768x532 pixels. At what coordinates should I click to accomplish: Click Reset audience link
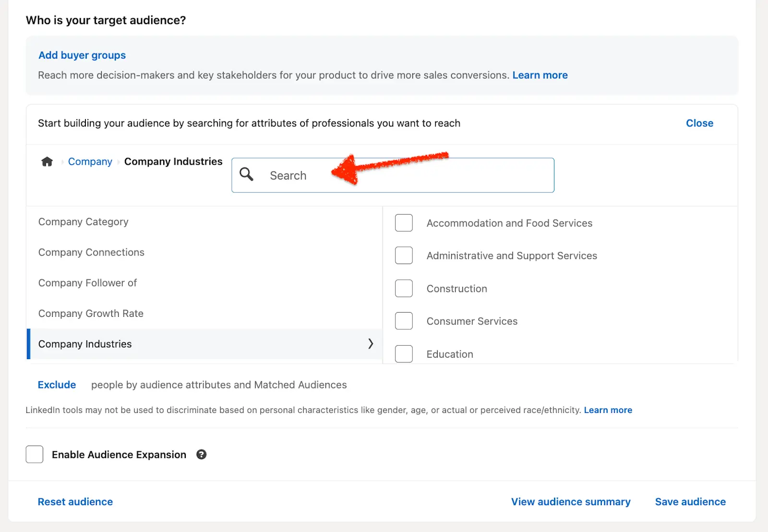[75, 502]
